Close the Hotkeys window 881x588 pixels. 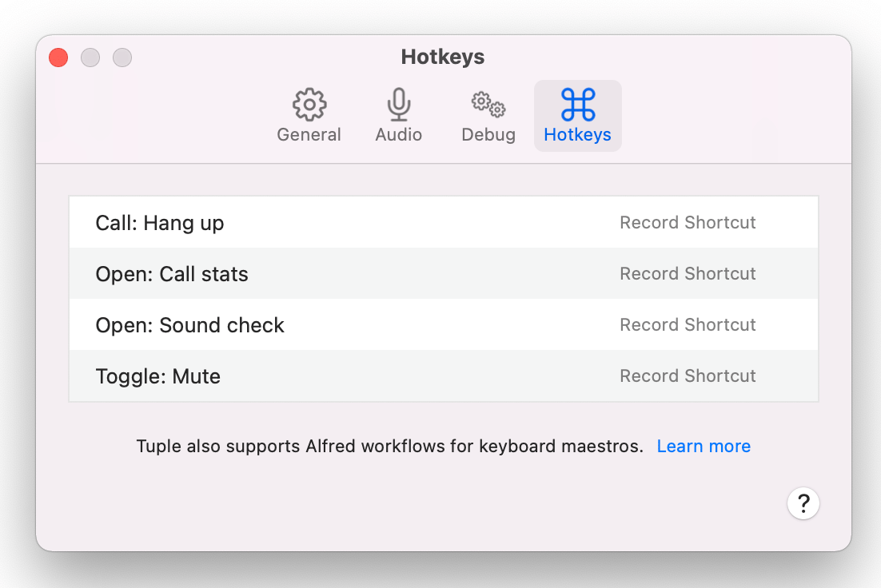pyautogui.click(x=58, y=58)
